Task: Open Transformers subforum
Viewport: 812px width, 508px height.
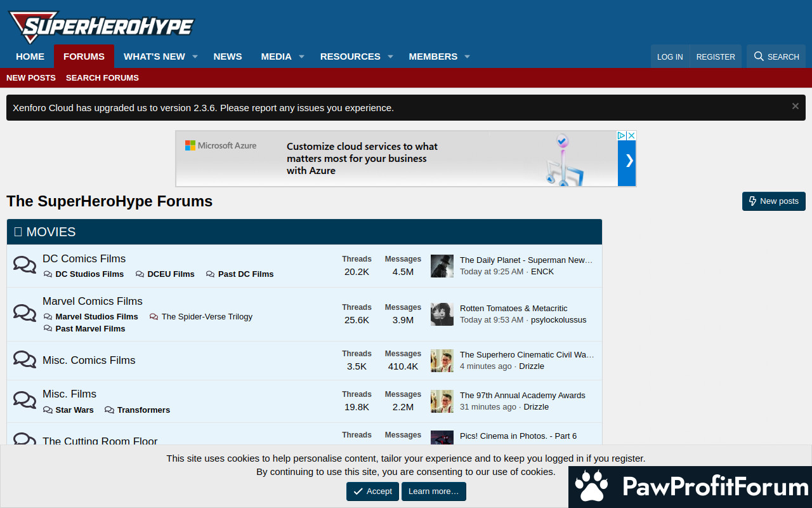Action: click(143, 410)
